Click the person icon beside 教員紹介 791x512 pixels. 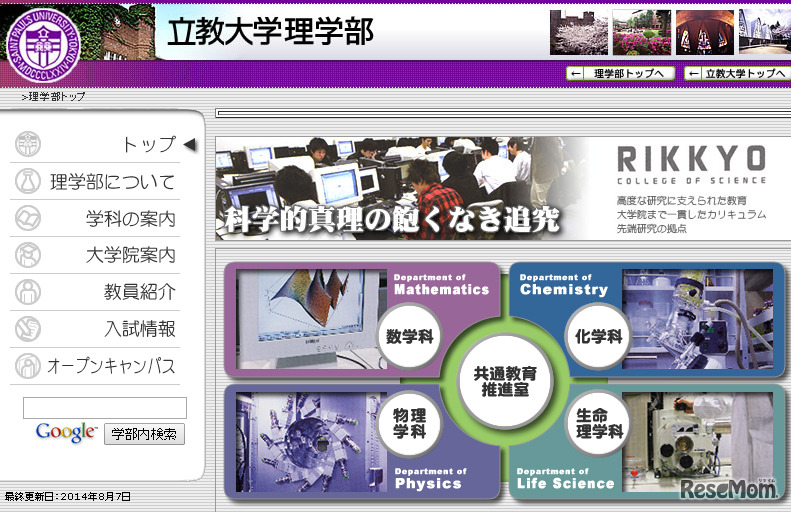tap(27, 292)
